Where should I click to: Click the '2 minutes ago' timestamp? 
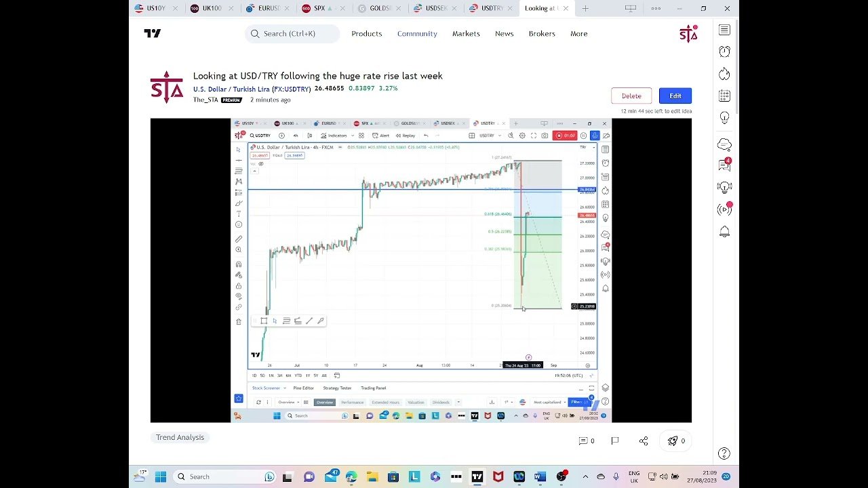(x=270, y=100)
